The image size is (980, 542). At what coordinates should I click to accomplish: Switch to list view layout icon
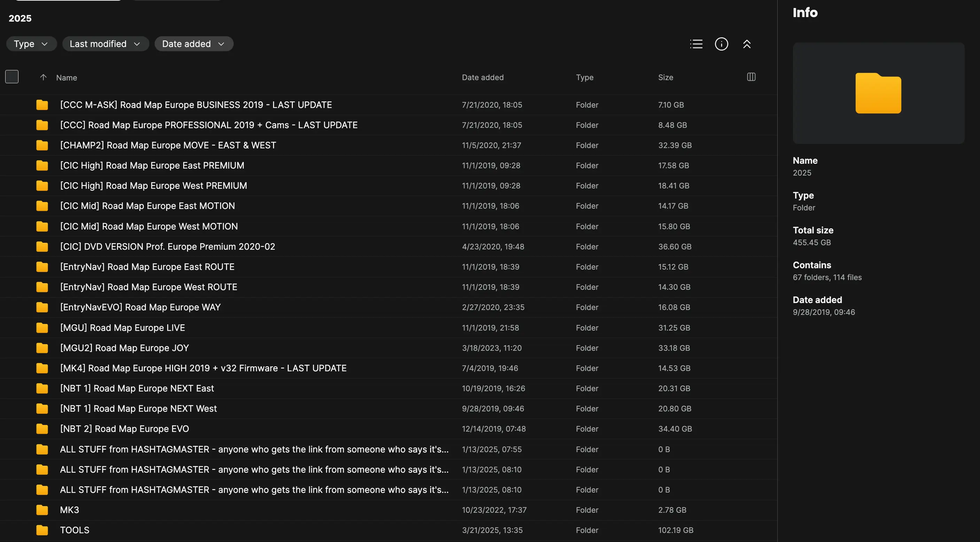[x=696, y=44]
